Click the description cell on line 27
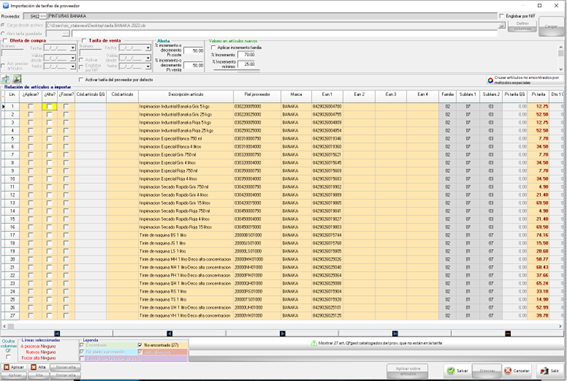The height and width of the screenshot is (381, 567). (186, 316)
